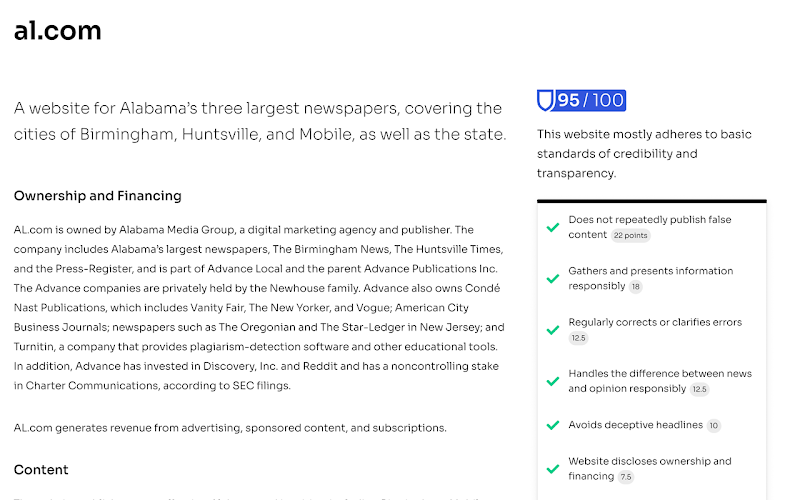
Task: Click the '12.5' badge under corrects errors
Action: click(579, 338)
